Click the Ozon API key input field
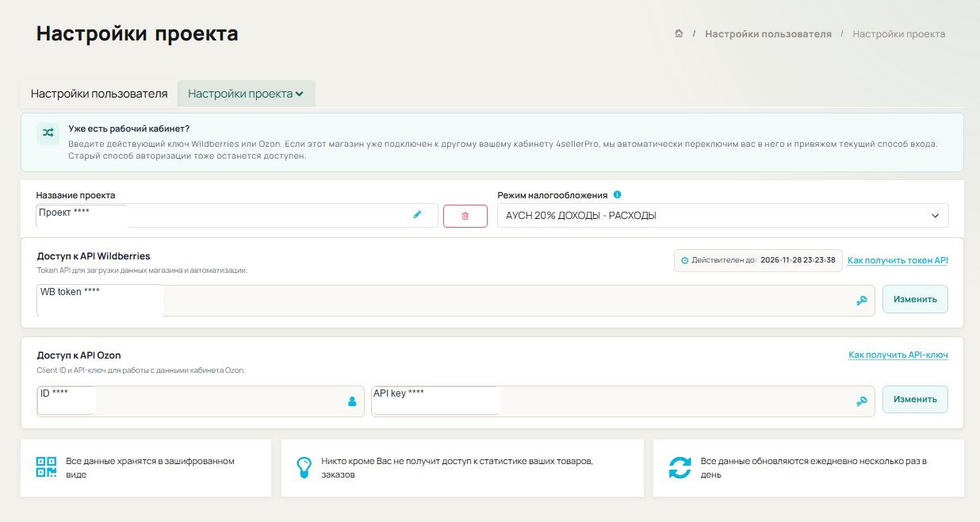The width and height of the screenshot is (980, 522). tap(623, 401)
